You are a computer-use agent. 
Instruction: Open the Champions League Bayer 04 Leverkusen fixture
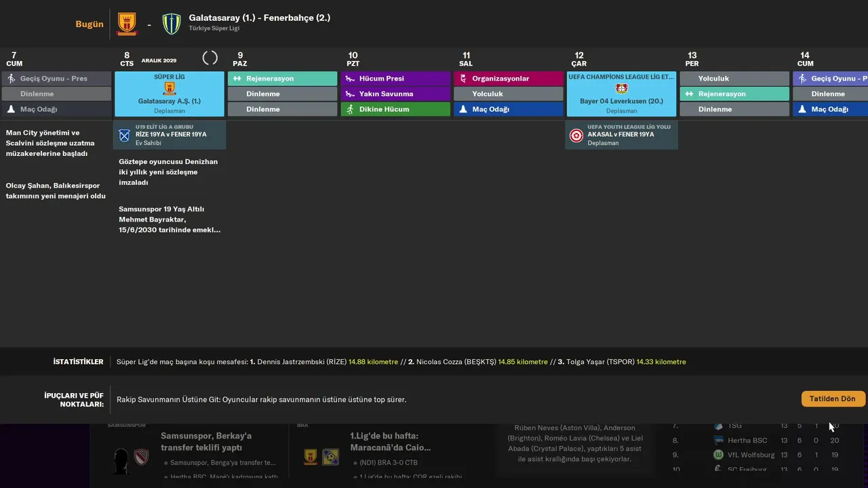(622, 94)
